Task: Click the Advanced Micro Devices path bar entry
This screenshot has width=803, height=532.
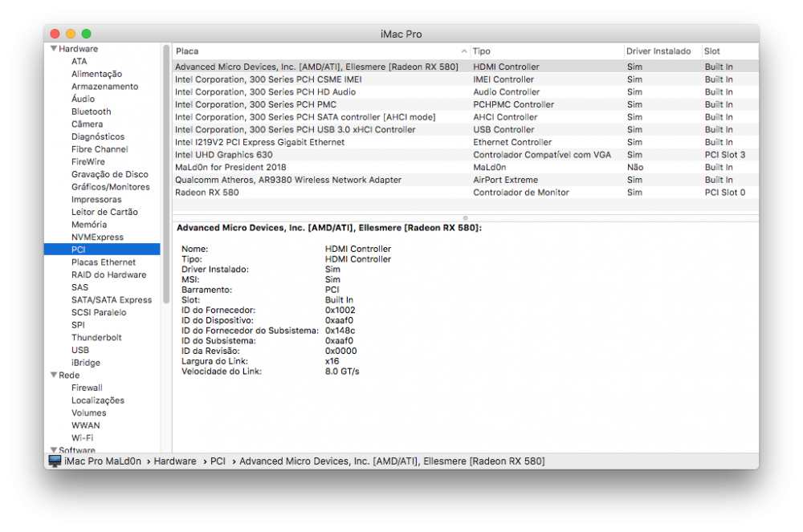Action: (x=392, y=461)
